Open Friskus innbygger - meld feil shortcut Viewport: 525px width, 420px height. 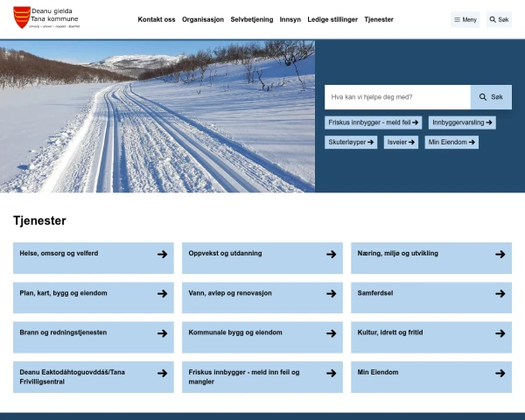click(373, 122)
